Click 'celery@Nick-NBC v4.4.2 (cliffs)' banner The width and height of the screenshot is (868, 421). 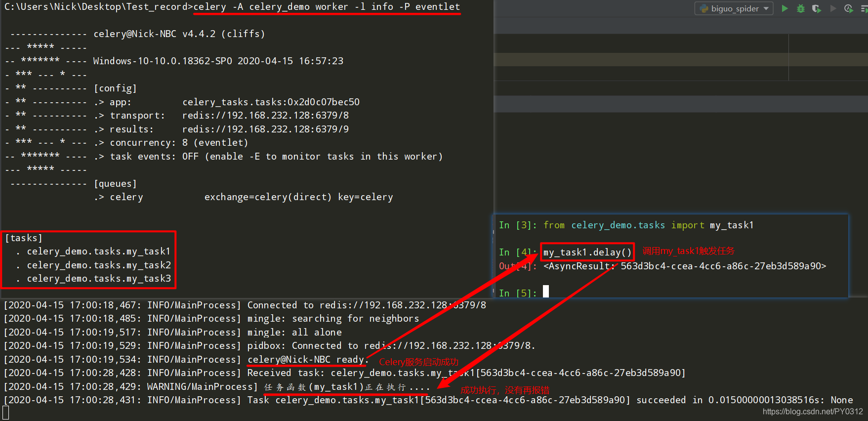click(179, 34)
